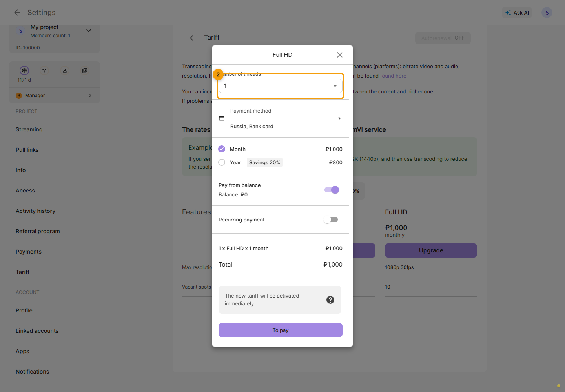Go to Payments section

point(29,252)
